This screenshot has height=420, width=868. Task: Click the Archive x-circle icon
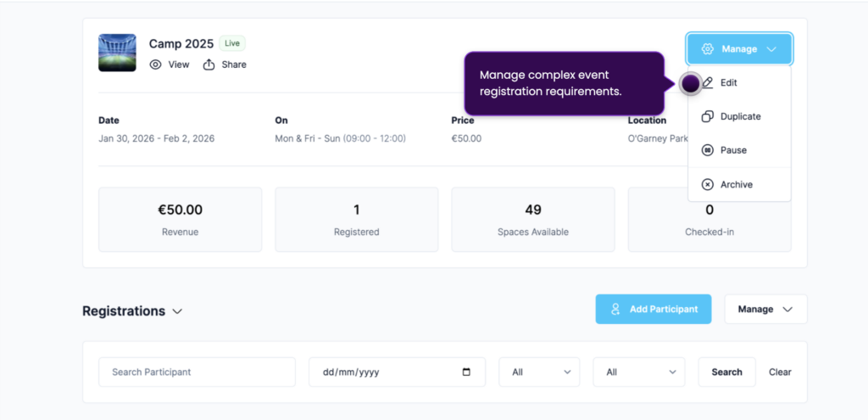[708, 184]
